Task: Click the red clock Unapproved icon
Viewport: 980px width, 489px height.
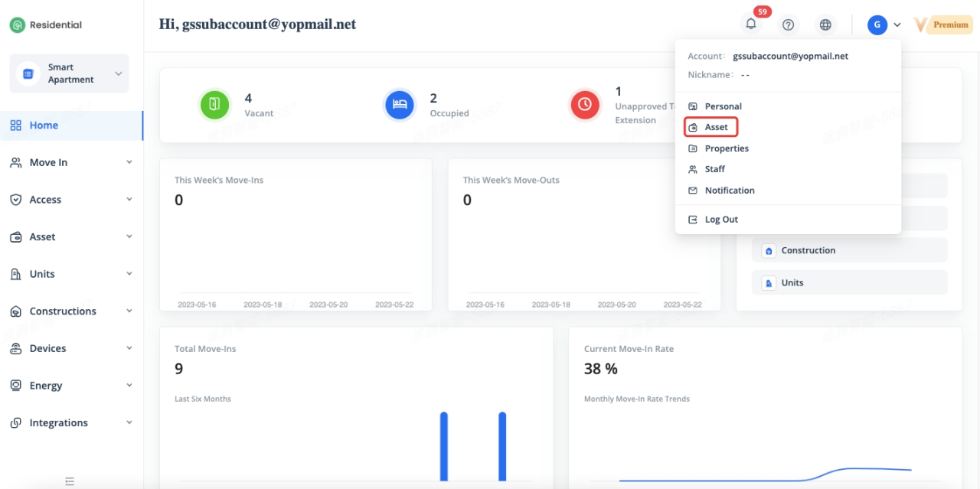Action: pos(585,105)
